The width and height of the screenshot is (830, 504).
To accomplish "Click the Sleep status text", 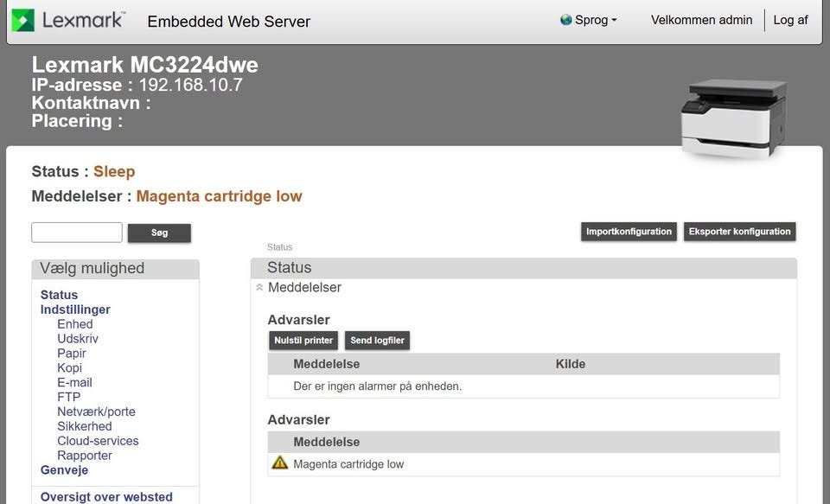I will (114, 171).
